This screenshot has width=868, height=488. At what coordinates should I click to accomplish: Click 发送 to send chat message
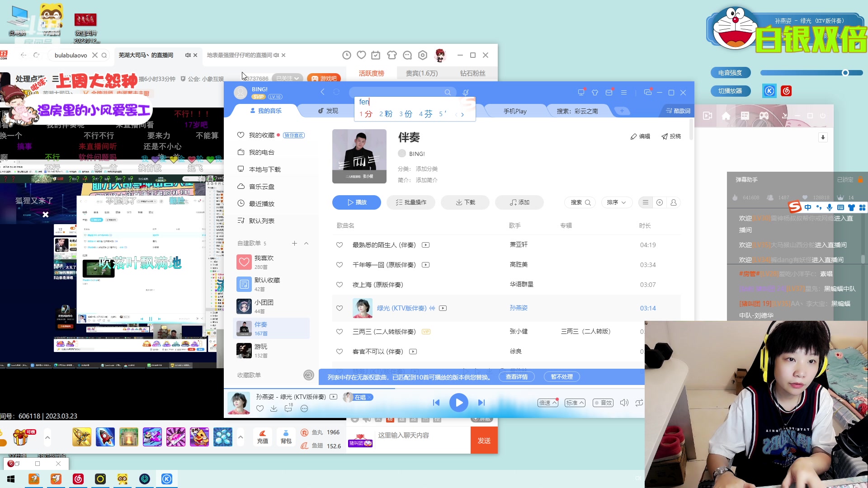[x=484, y=441]
